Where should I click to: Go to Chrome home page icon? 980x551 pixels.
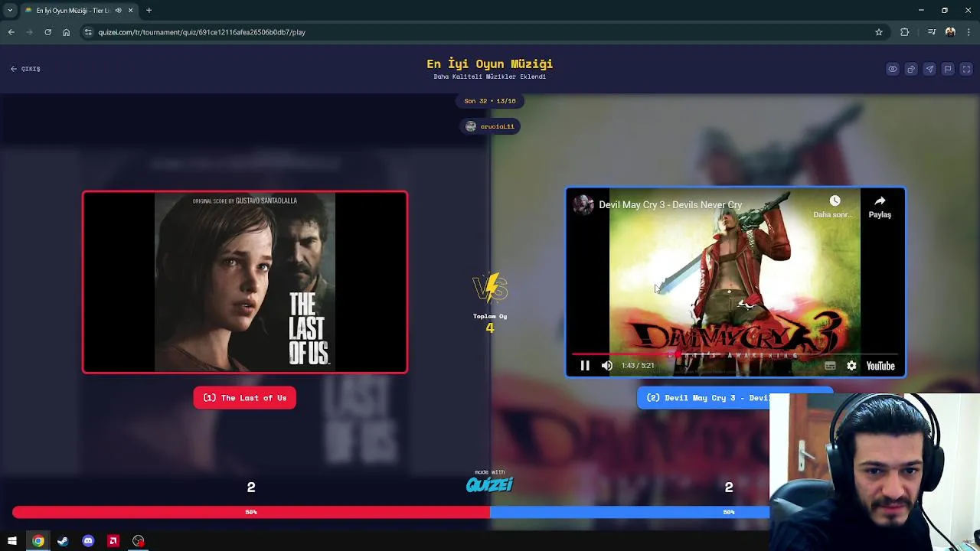click(67, 32)
